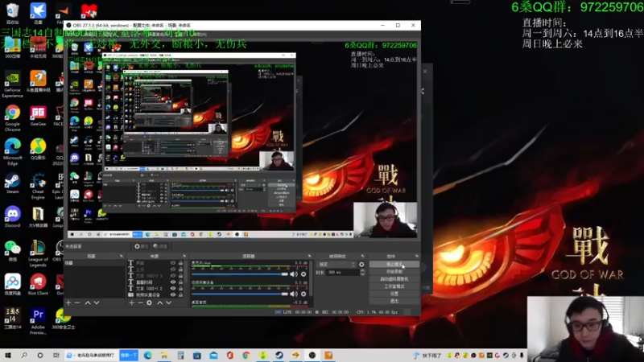This screenshot has height=362, width=644.
Task: Open scene transition properties gear
Action: (x=361, y=265)
